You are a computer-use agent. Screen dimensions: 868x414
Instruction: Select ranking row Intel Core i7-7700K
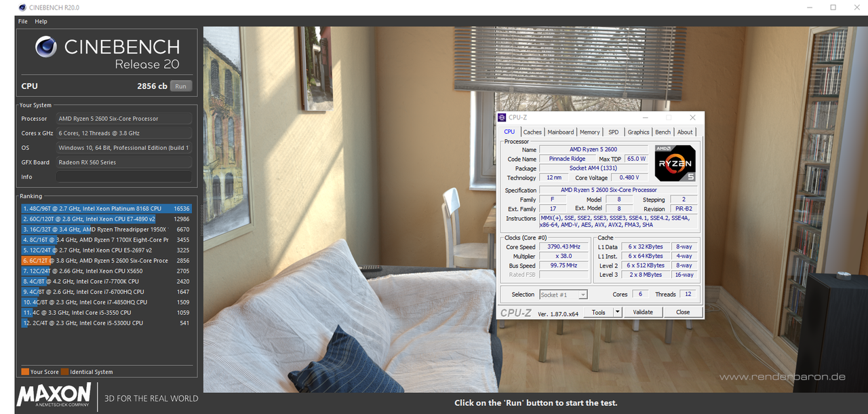106,281
